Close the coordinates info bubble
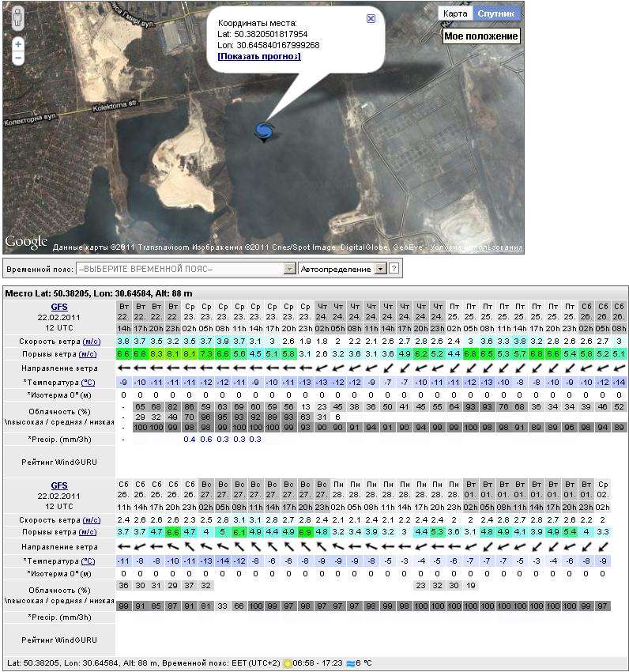Viewport: 629px width, 672px height. click(371, 19)
